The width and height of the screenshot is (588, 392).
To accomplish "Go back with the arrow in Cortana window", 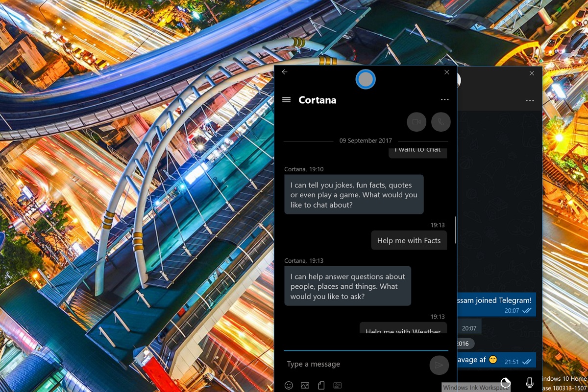I will (285, 72).
